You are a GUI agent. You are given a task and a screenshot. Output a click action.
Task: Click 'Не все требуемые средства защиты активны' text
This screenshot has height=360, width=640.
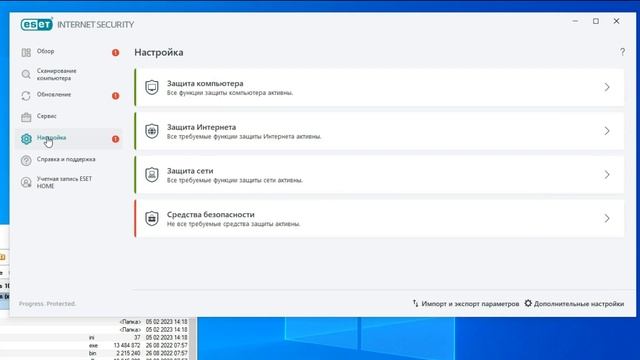point(233,224)
